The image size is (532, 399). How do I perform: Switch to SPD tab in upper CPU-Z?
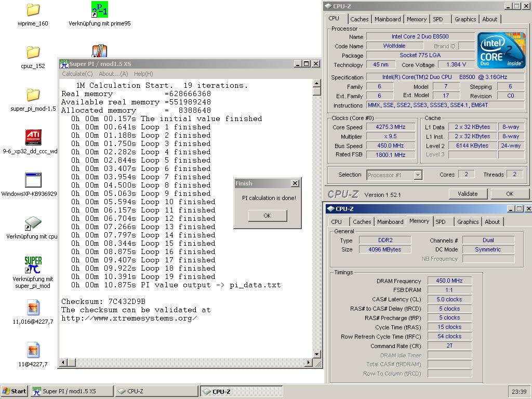click(438, 19)
